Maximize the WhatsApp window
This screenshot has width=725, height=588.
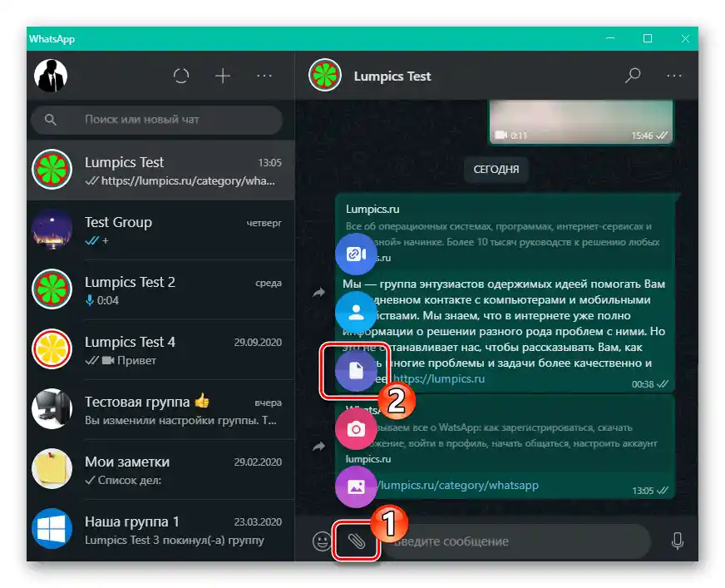(648, 38)
